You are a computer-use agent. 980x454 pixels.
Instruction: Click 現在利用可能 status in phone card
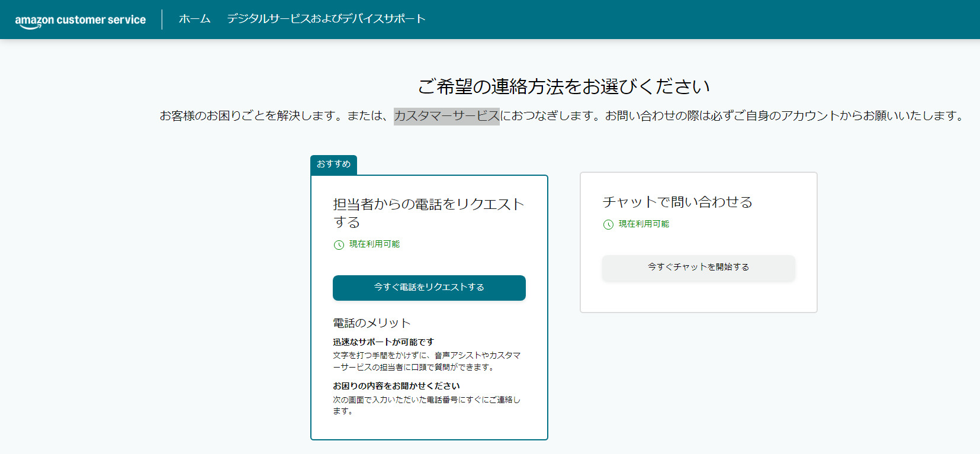point(374,244)
